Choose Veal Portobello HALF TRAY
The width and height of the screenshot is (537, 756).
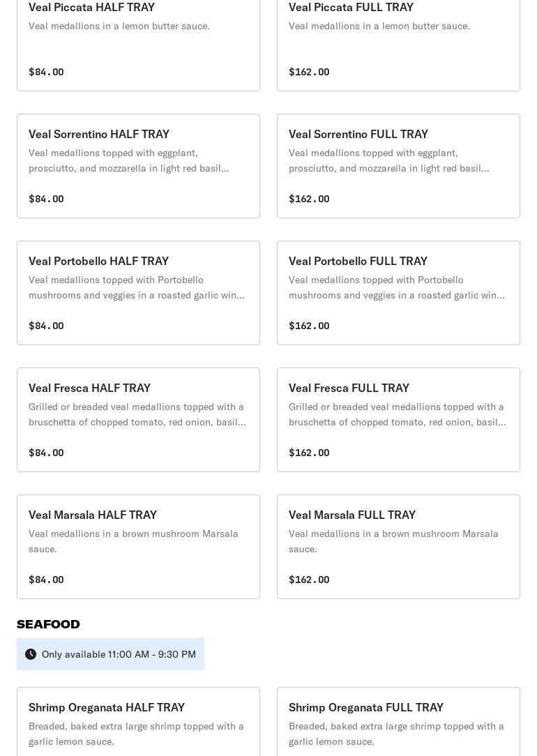coord(138,293)
